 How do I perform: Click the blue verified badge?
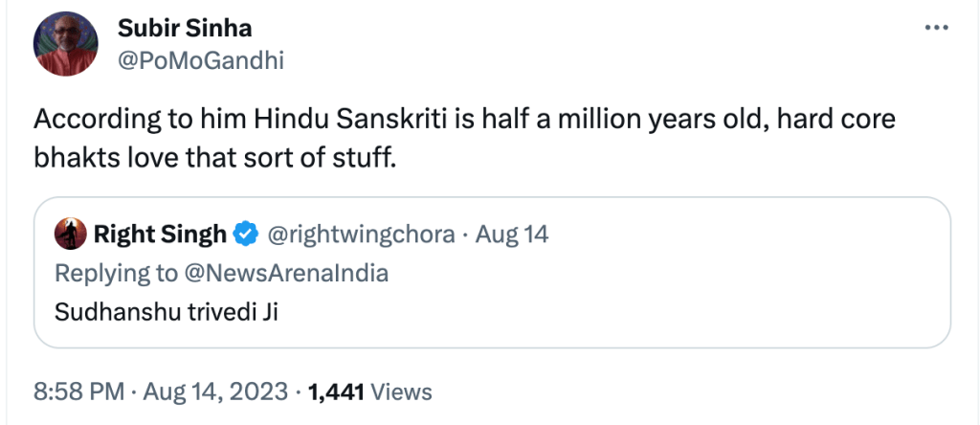(247, 234)
